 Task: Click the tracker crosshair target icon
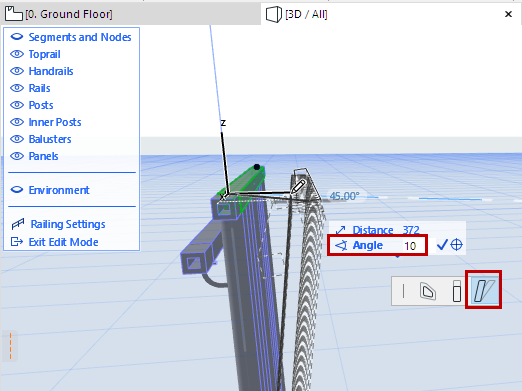456,245
